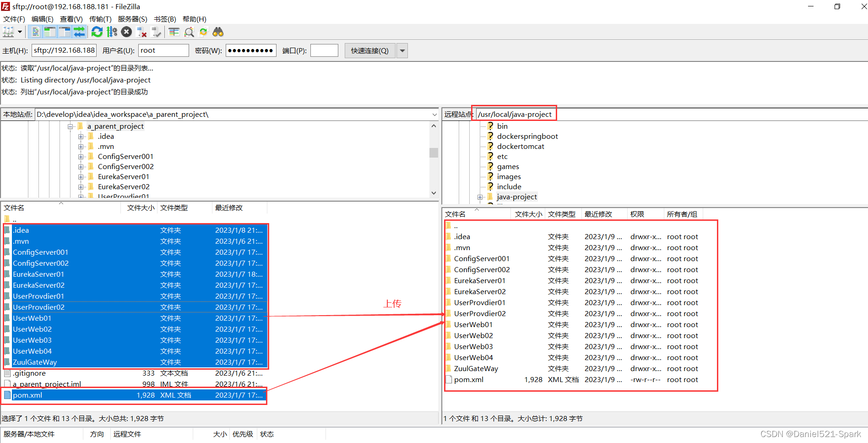Click the host address field
Screen dimensions: 868x443
coord(64,50)
